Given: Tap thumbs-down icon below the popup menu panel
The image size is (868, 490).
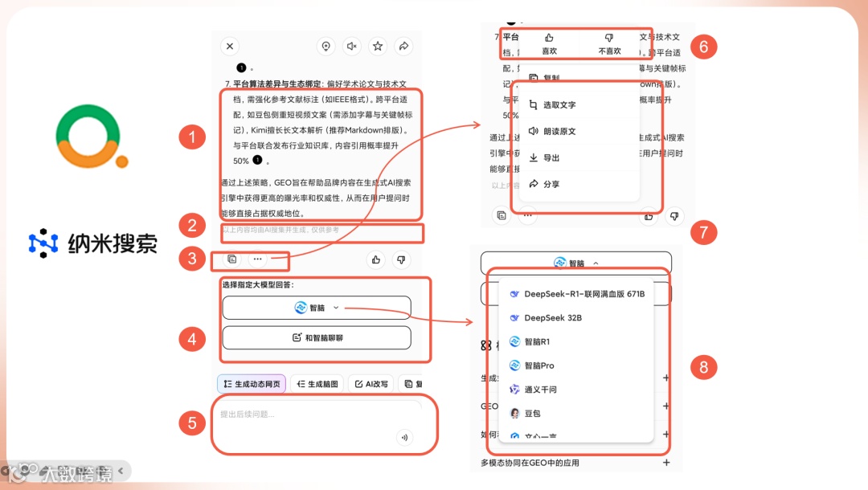Looking at the screenshot, I should tap(674, 216).
